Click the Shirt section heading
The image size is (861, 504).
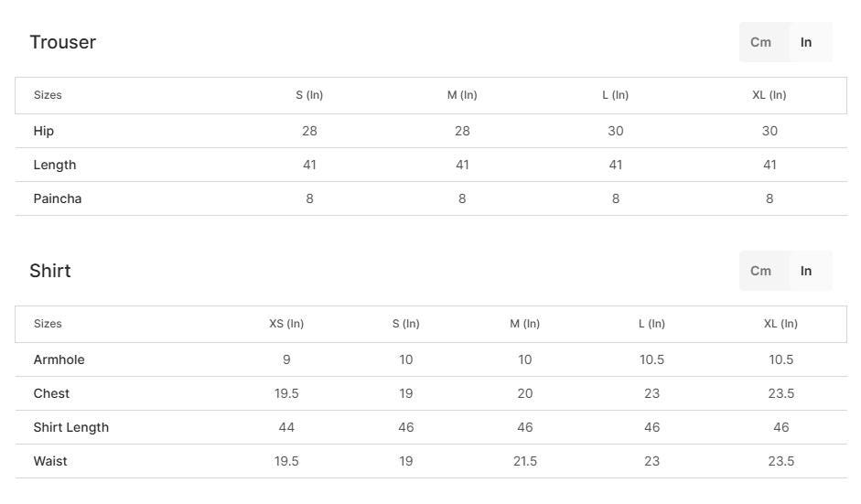click(50, 271)
